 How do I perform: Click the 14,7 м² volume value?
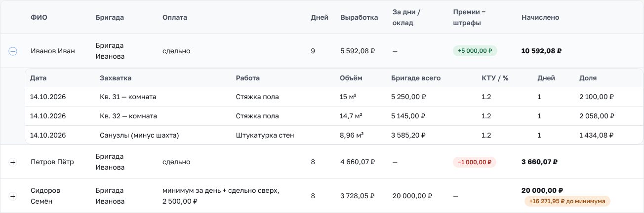point(351,116)
